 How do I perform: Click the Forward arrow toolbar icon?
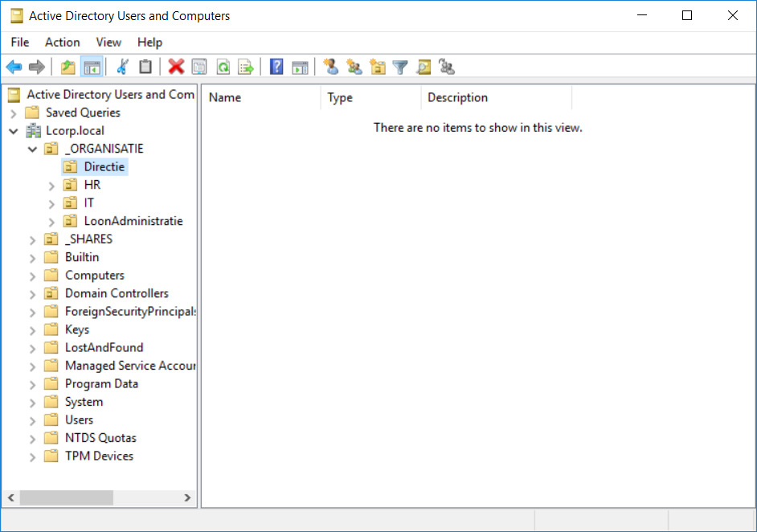pyautogui.click(x=37, y=67)
